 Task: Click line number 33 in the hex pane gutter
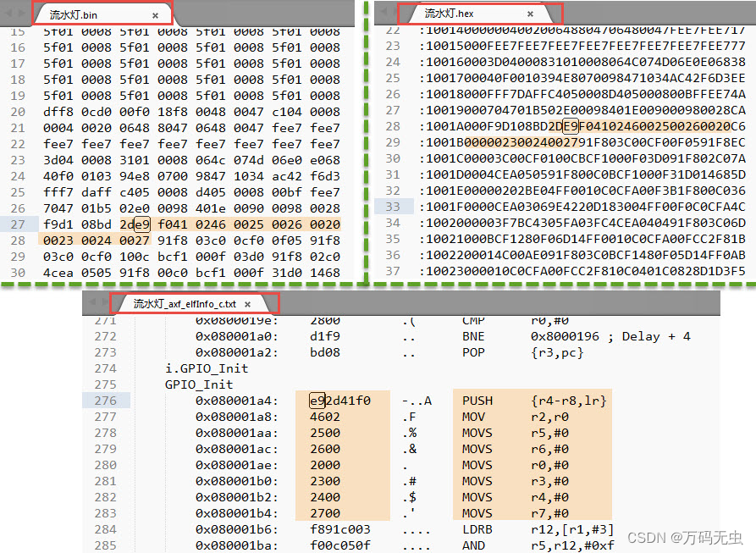393,207
